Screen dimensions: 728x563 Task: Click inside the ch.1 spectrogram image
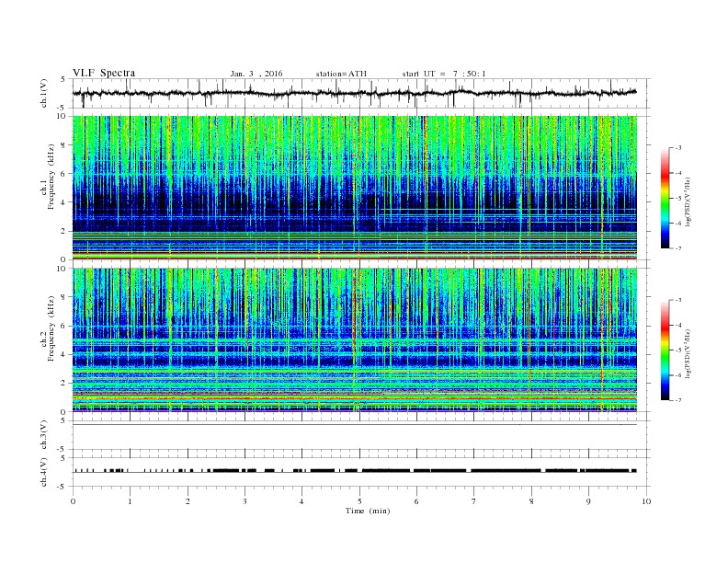(355, 188)
